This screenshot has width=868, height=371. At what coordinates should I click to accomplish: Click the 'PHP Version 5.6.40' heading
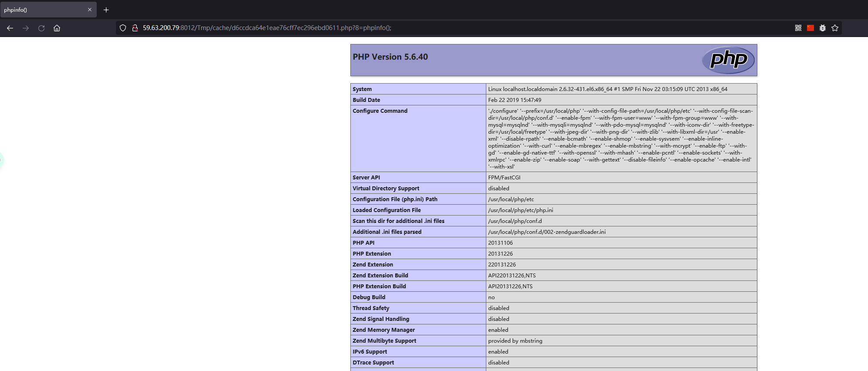coord(390,57)
